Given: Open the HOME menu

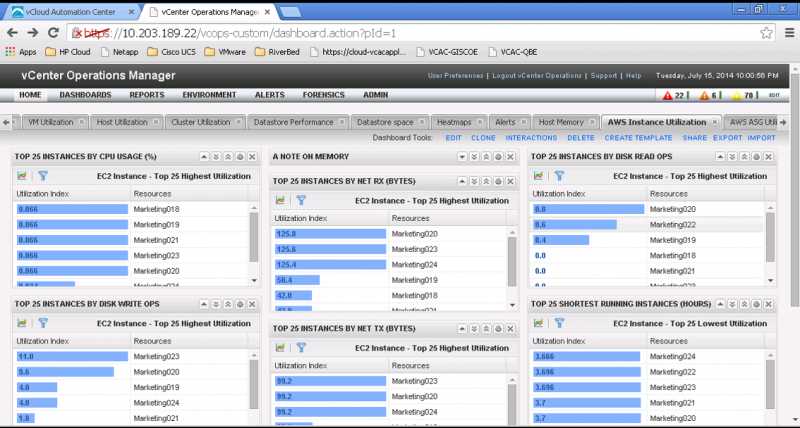Looking at the screenshot, I should [x=30, y=95].
